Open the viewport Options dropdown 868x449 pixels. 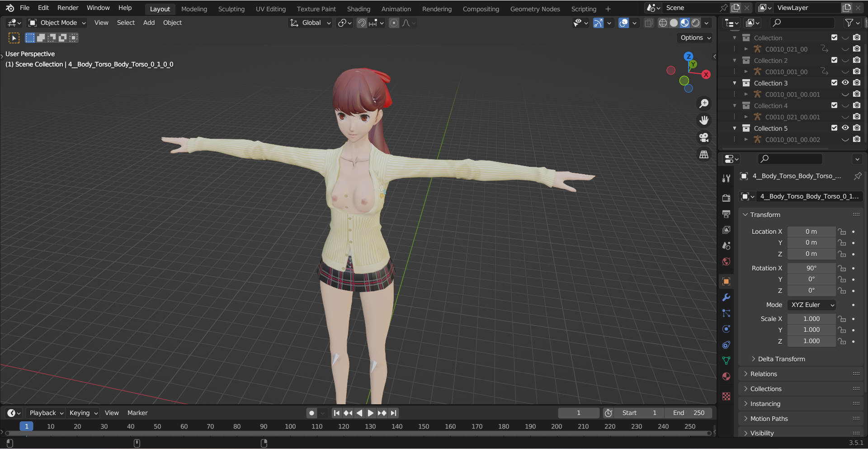coord(696,38)
